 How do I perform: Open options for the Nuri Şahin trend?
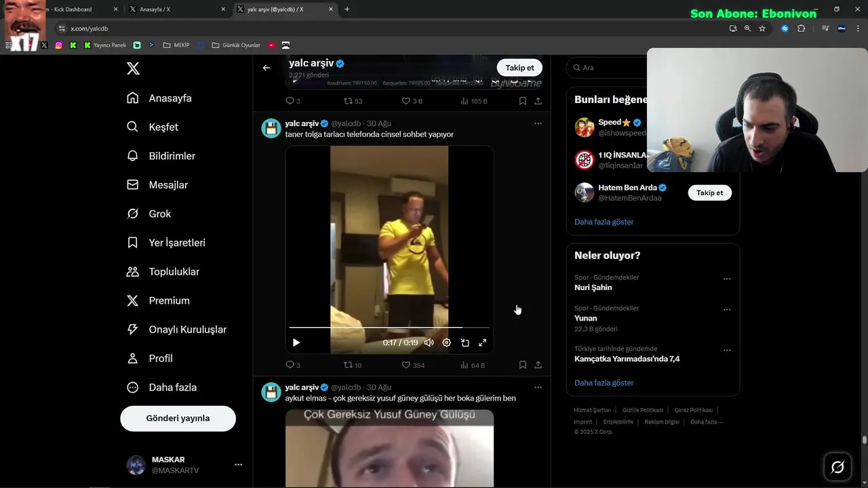coord(727,279)
